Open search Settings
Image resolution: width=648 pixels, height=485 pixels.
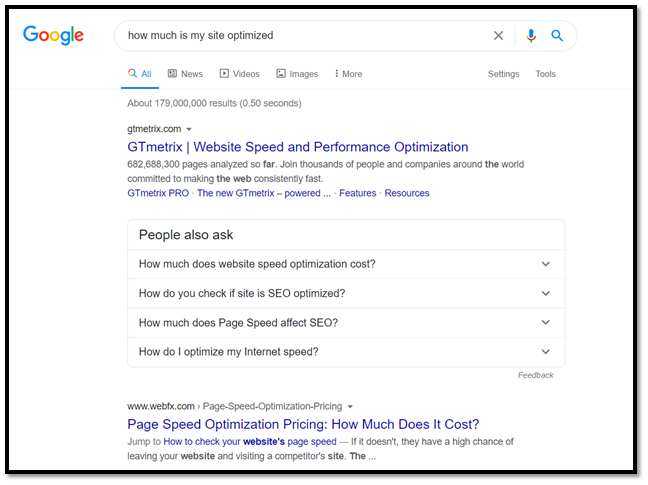pyautogui.click(x=503, y=74)
